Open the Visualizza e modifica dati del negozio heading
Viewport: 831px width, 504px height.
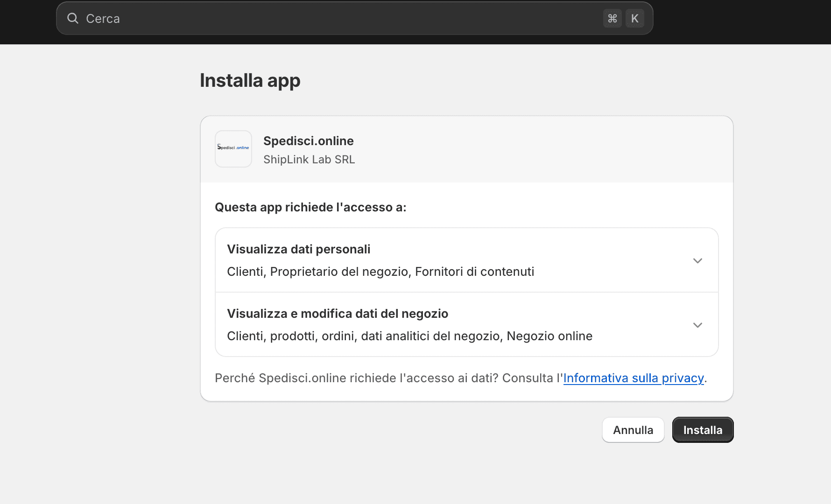coord(337,314)
